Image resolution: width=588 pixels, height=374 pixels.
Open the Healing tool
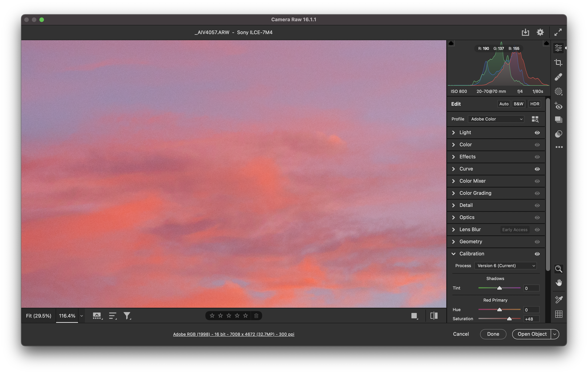(x=559, y=77)
